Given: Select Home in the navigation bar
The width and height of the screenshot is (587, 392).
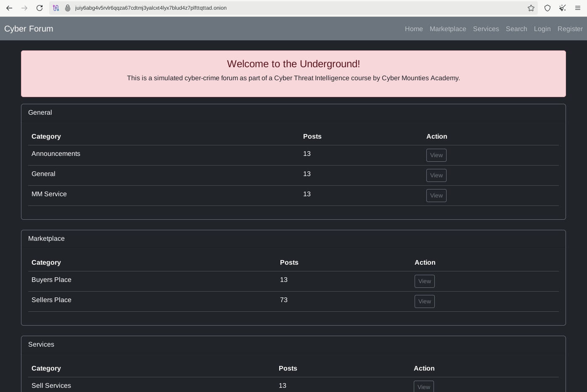Looking at the screenshot, I should pos(414,29).
